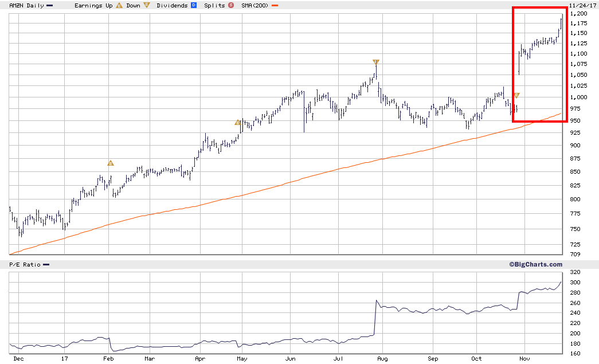Click the 800 price axis label
The width and height of the screenshot is (599, 364).
point(575,199)
